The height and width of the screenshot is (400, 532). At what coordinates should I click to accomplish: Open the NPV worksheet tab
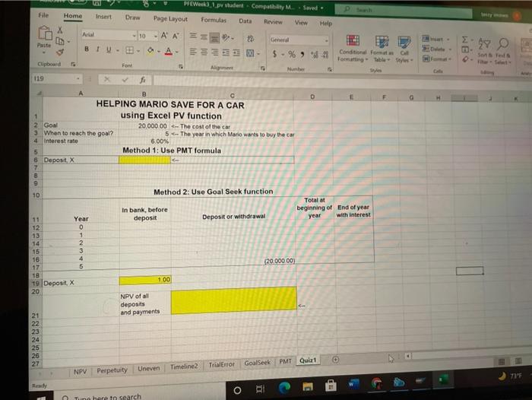point(80,371)
